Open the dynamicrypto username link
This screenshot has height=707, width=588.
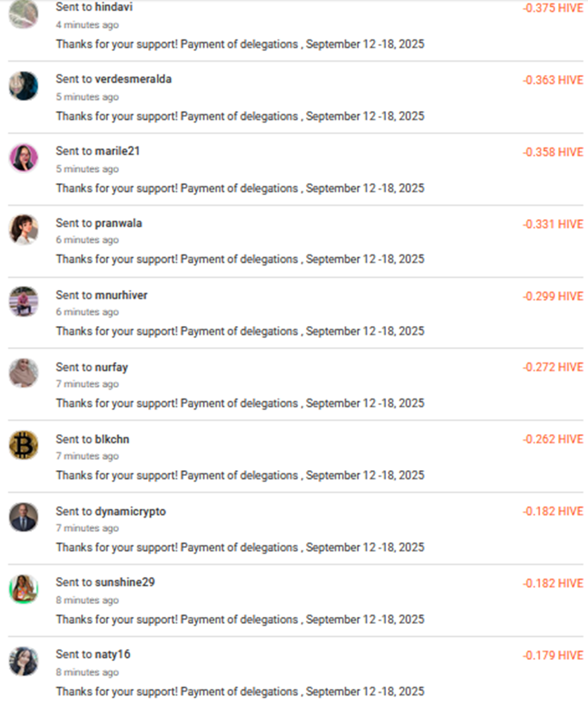pyautogui.click(x=130, y=511)
